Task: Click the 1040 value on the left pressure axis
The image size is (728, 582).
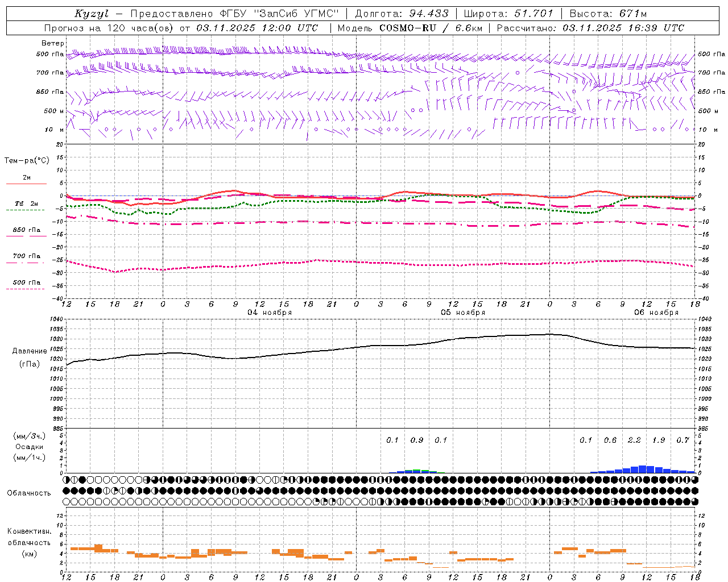Action: tap(56, 319)
